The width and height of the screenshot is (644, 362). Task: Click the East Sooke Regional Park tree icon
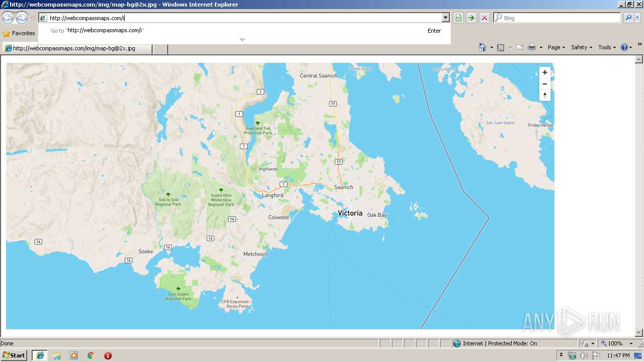178,289
